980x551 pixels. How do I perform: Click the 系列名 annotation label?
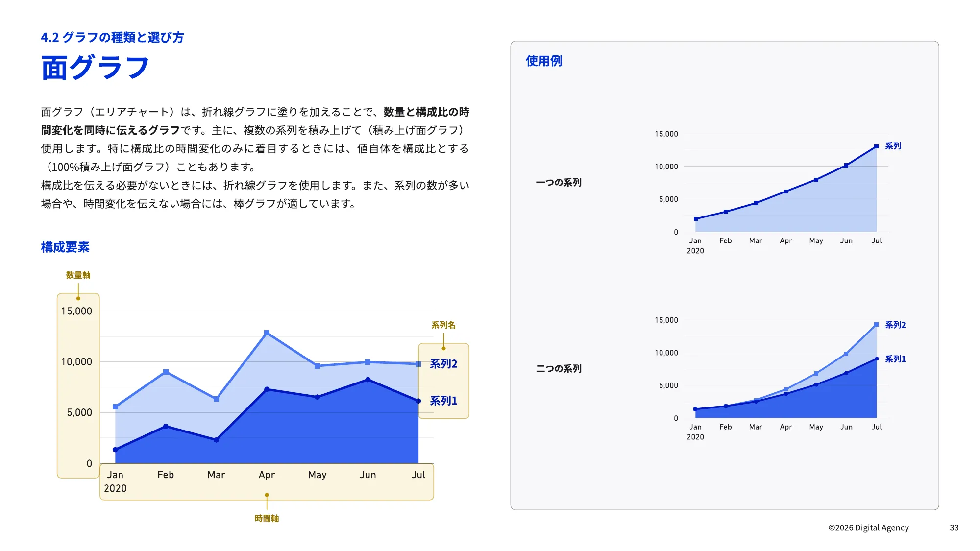(x=443, y=325)
